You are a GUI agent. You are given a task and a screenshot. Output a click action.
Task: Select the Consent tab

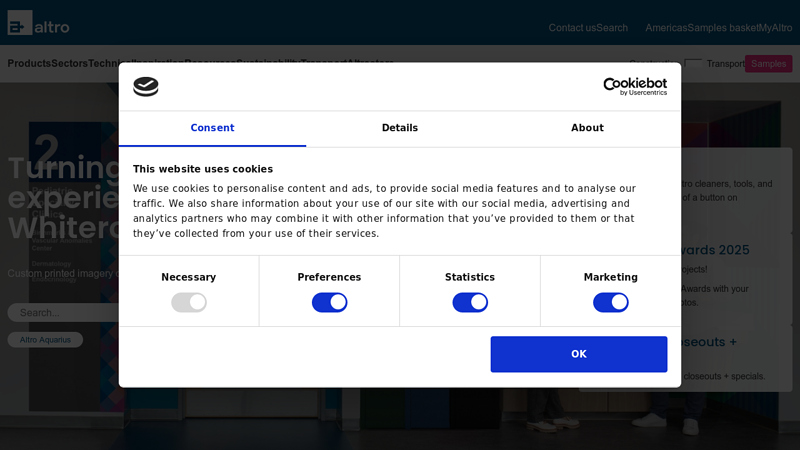pos(212,128)
